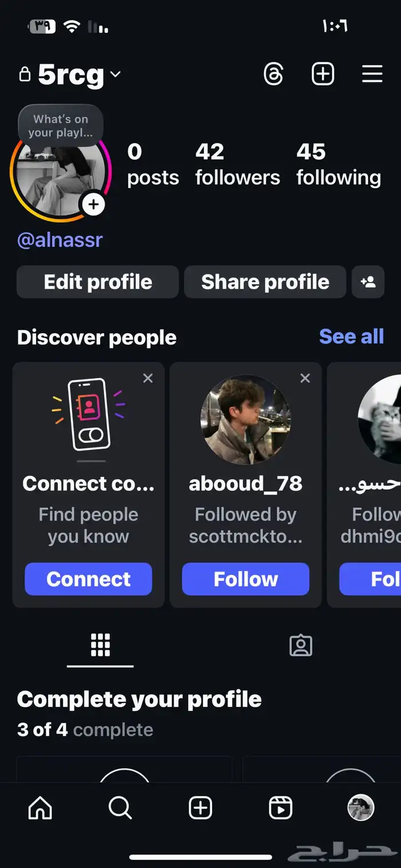Click the Edit profile button
This screenshot has height=868, width=401.
[98, 282]
